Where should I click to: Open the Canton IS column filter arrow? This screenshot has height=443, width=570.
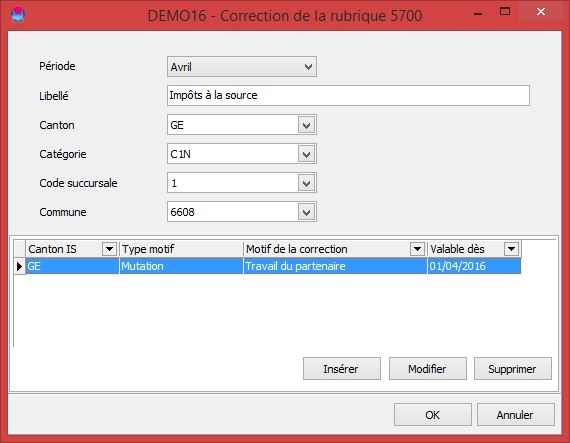(109, 249)
